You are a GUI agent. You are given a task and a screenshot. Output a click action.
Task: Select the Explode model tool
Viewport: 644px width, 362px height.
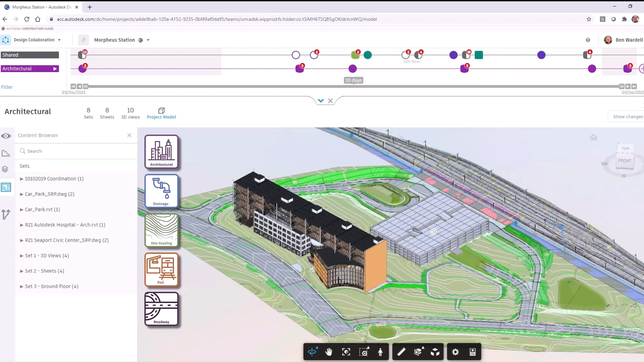pos(435,351)
